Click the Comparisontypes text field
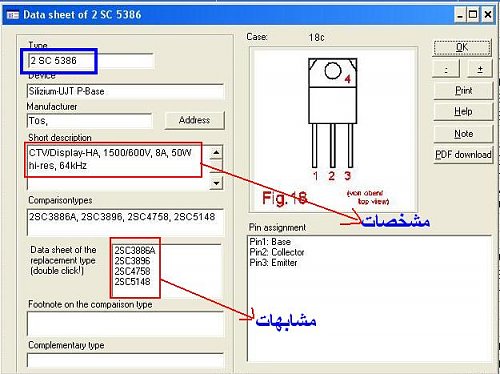This screenshot has width=500, height=374. (x=125, y=222)
